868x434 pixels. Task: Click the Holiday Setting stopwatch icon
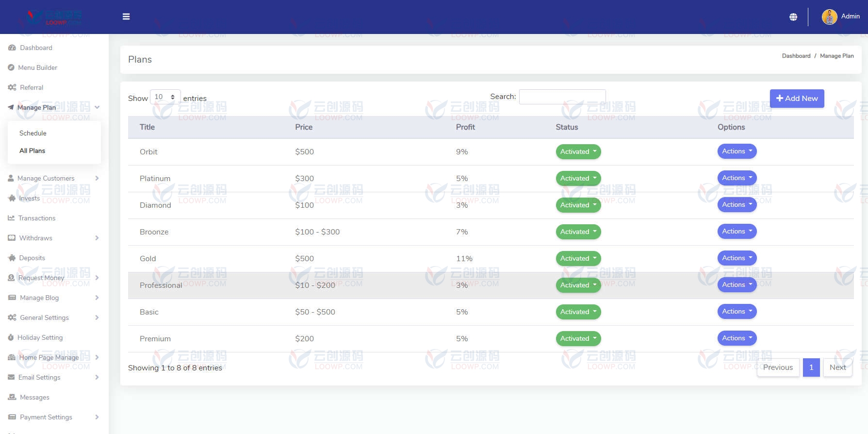[x=11, y=337]
